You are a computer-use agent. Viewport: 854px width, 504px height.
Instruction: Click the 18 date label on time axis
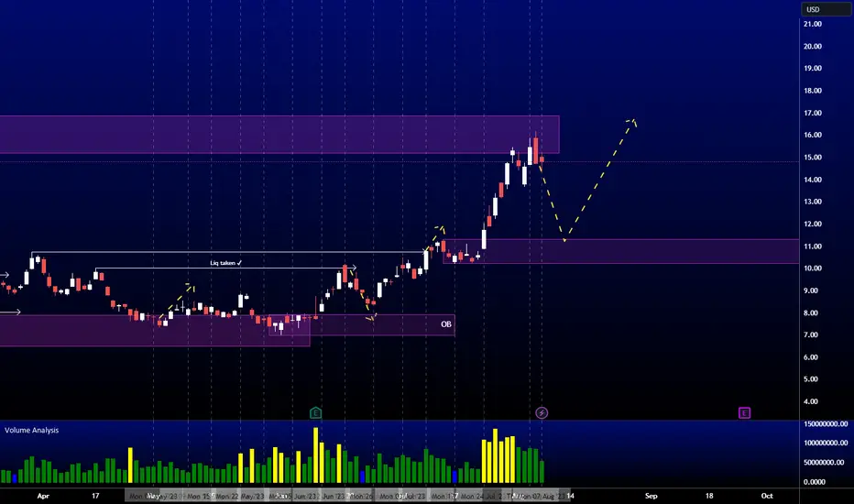(709, 496)
